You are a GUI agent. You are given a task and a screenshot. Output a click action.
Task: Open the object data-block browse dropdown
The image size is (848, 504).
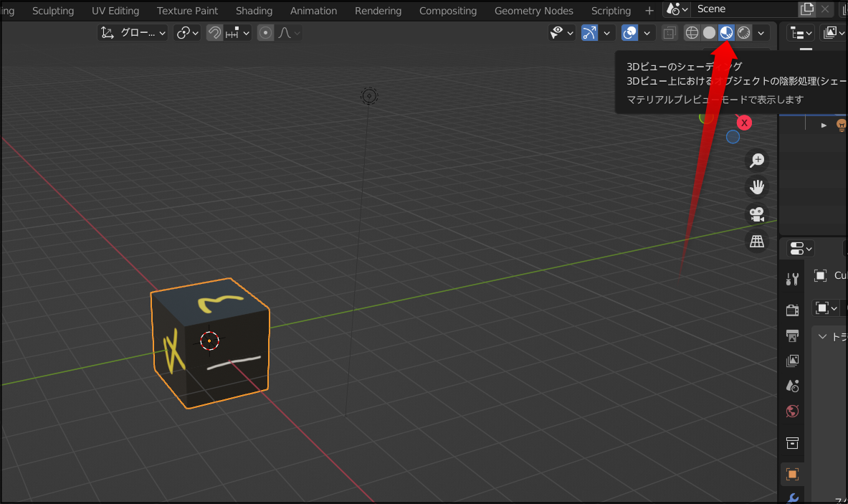pyautogui.click(x=826, y=308)
